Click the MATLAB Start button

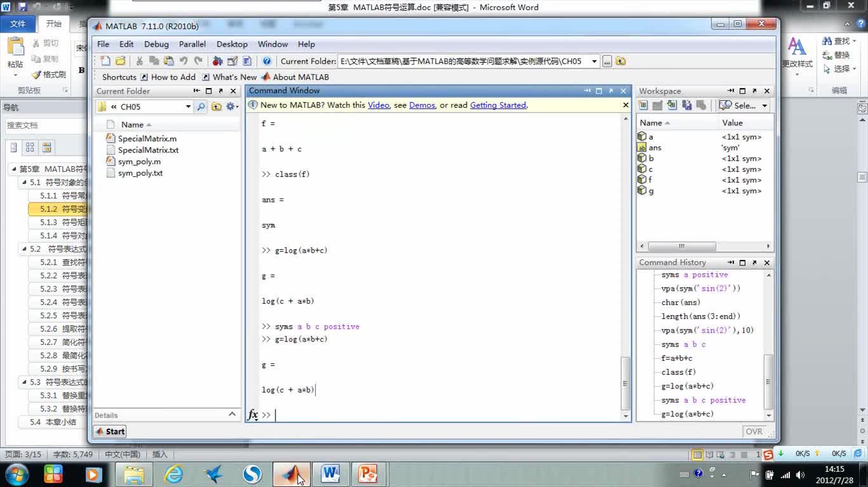pos(110,431)
